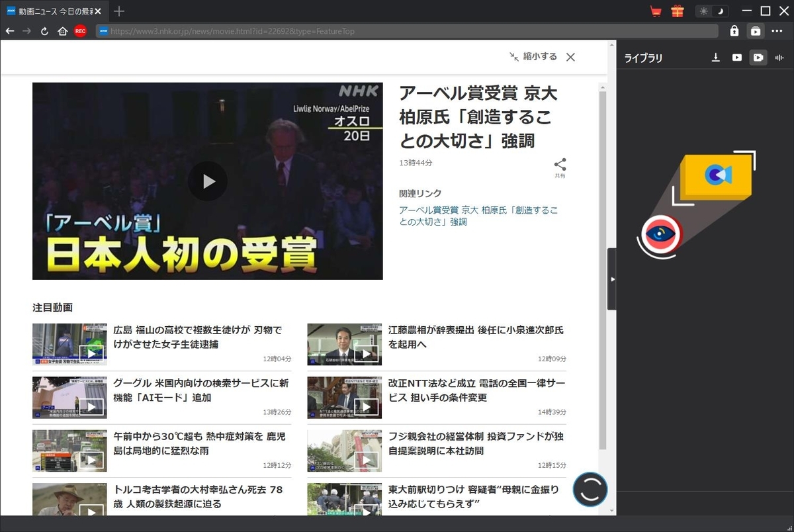This screenshot has width=794, height=532.
Task: Maximize the application window
Action: point(766,11)
